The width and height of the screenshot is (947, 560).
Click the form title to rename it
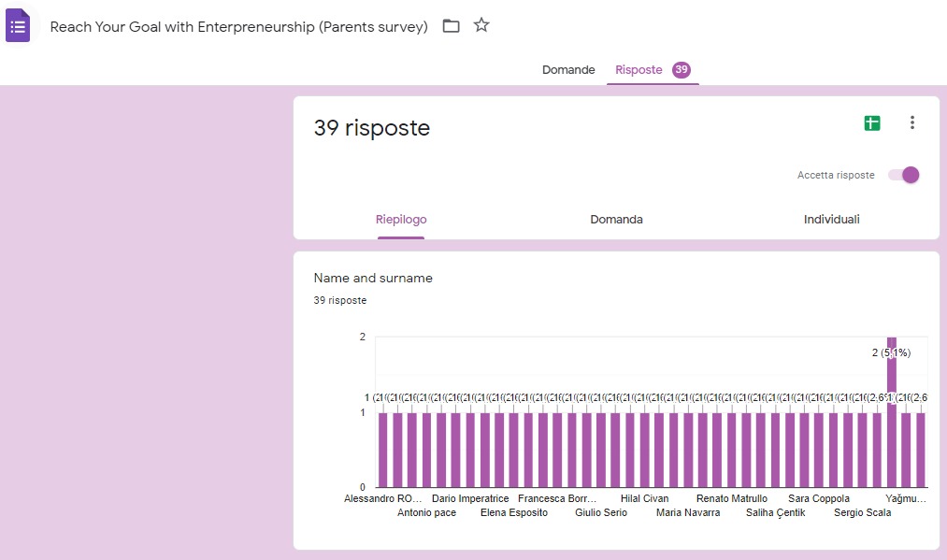coord(238,27)
